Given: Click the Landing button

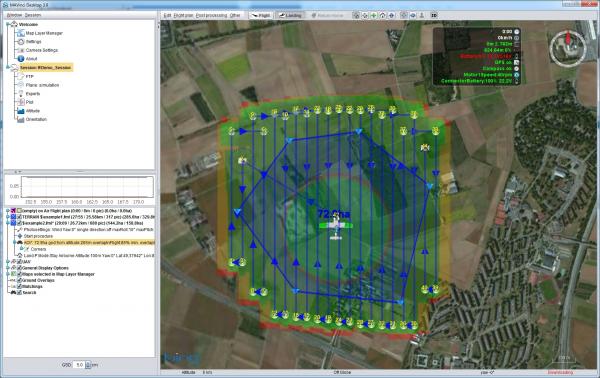Looking at the screenshot, I should (x=290, y=15).
